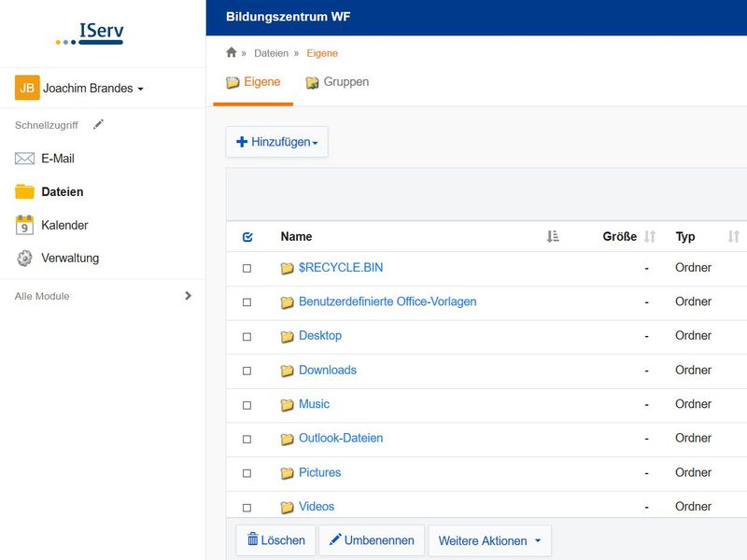Screen dimensions: 747x560
Task: Open the Downloads folder
Action: pyautogui.click(x=328, y=370)
